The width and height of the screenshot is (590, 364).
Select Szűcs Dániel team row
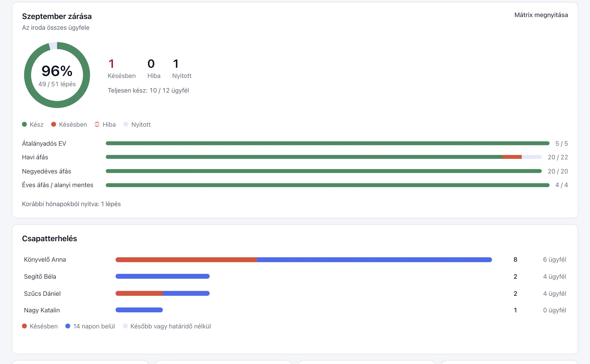295,293
